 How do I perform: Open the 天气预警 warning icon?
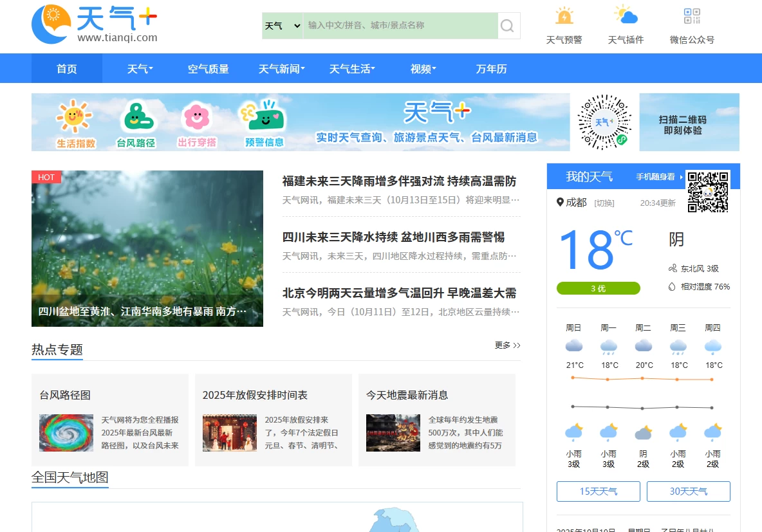(x=564, y=16)
